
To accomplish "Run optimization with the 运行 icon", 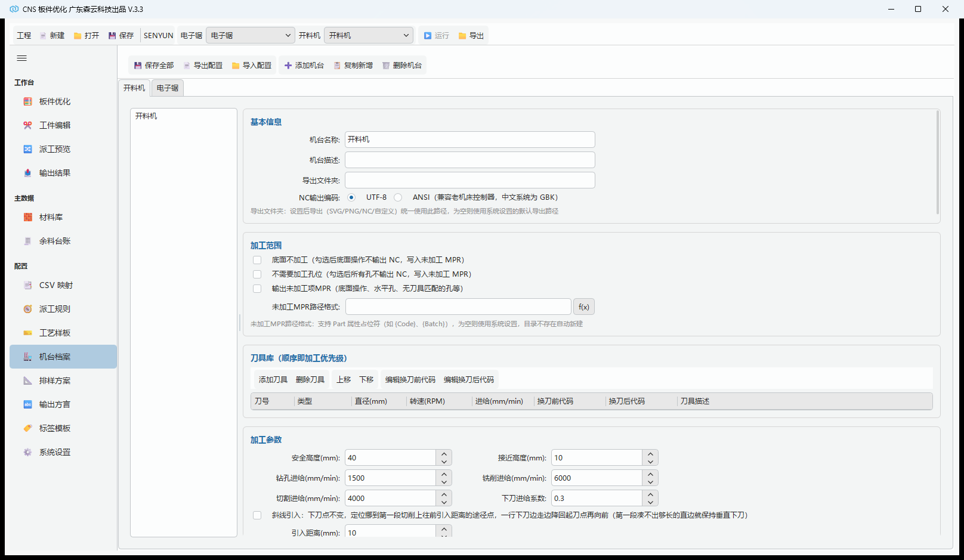I will (x=428, y=36).
